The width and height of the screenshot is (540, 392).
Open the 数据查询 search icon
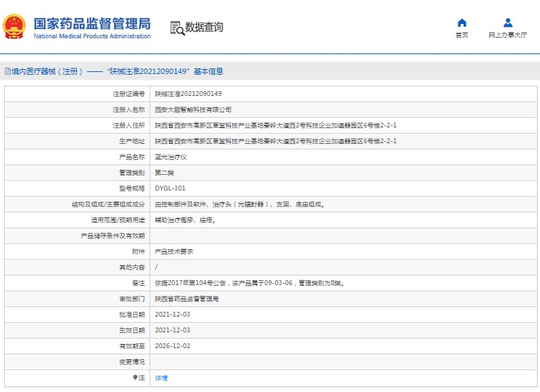(177, 28)
